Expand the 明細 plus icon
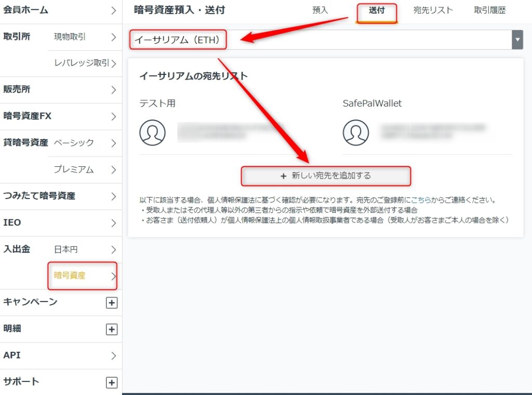532x395 pixels. 111,330
